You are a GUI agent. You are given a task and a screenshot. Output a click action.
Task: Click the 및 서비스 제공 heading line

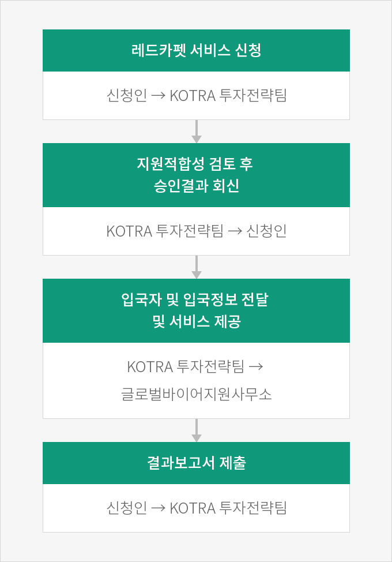pyautogui.click(x=197, y=321)
